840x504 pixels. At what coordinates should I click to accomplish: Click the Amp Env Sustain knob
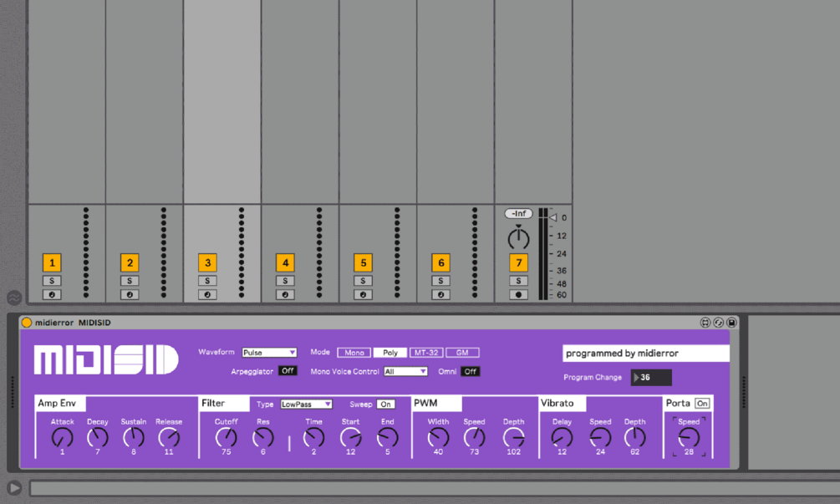coord(134,438)
